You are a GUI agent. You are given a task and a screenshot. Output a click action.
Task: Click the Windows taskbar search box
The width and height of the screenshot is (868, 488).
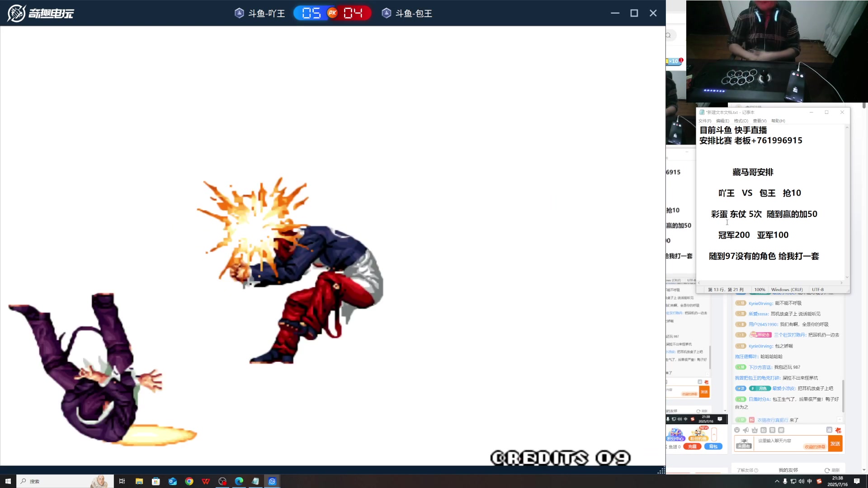tap(65, 481)
